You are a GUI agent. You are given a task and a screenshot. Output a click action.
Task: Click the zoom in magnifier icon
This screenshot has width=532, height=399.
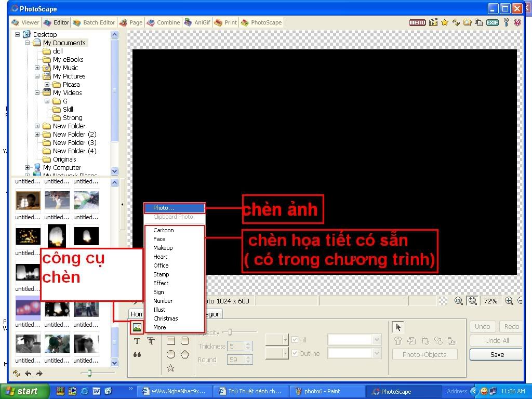click(x=509, y=301)
